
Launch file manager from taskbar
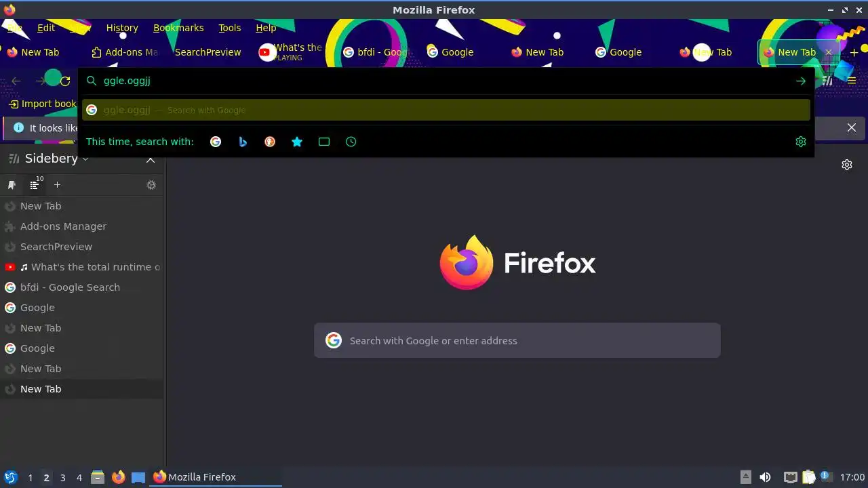(98, 477)
